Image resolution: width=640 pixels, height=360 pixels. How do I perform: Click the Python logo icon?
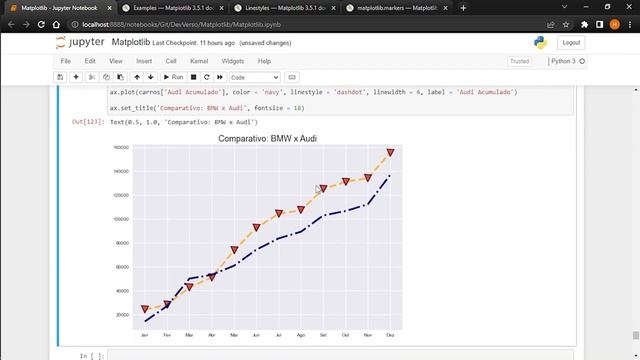[x=540, y=42]
